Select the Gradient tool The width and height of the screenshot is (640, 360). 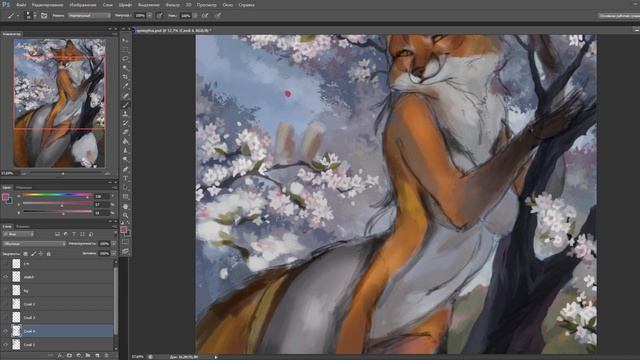pyautogui.click(x=125, y=141)
